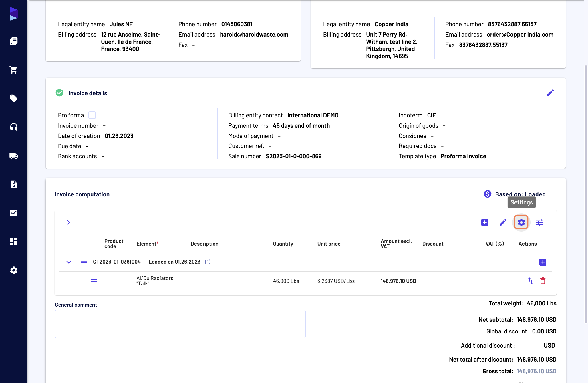Viewport: 588px width, 383px height.
Task: Click the Proforma Invoice template type value
Action: [x=463, y=156]
